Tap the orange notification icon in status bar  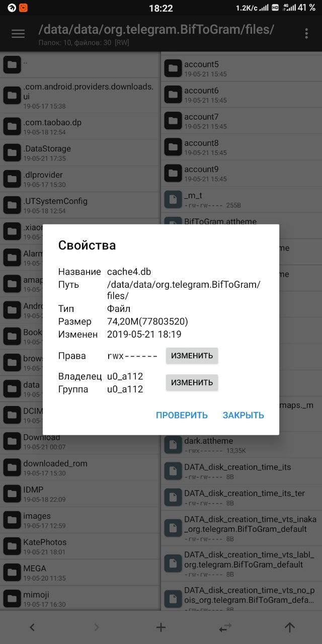point(24,8)
